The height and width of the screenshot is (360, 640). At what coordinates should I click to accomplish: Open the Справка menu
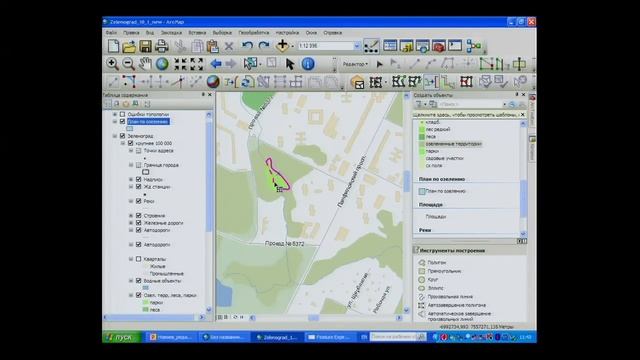pos(333,33)
